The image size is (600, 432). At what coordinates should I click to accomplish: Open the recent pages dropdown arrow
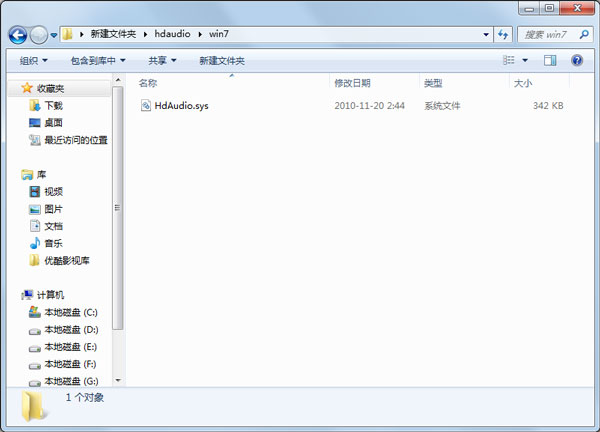click(x=54, y=35)
